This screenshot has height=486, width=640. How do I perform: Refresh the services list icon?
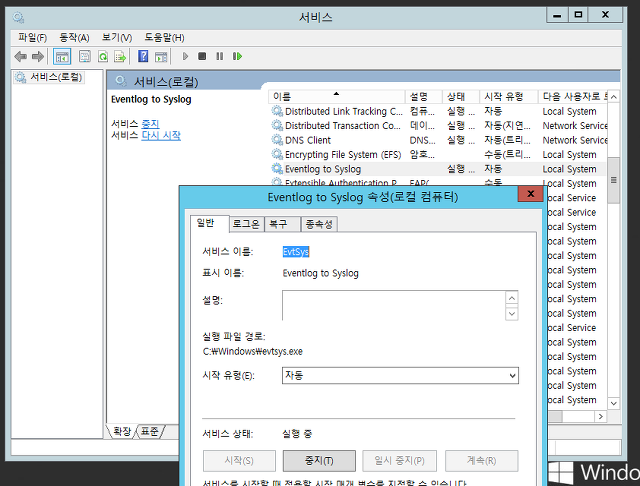[103, 56]
